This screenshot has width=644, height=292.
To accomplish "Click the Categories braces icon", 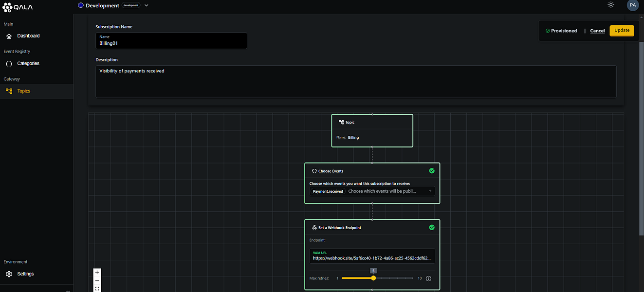I will (x=9, y=64).
